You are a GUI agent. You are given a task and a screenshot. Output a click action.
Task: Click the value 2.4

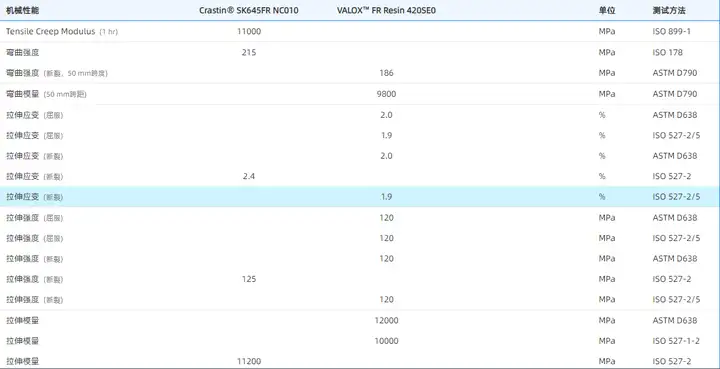[249, 176]
